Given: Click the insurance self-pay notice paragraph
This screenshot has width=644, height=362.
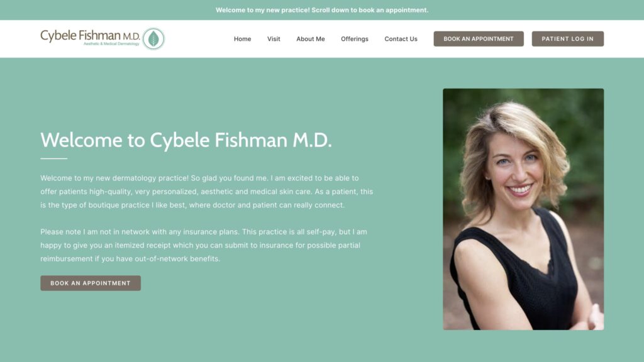Looking at the screenshot, I should click(204, 246).
